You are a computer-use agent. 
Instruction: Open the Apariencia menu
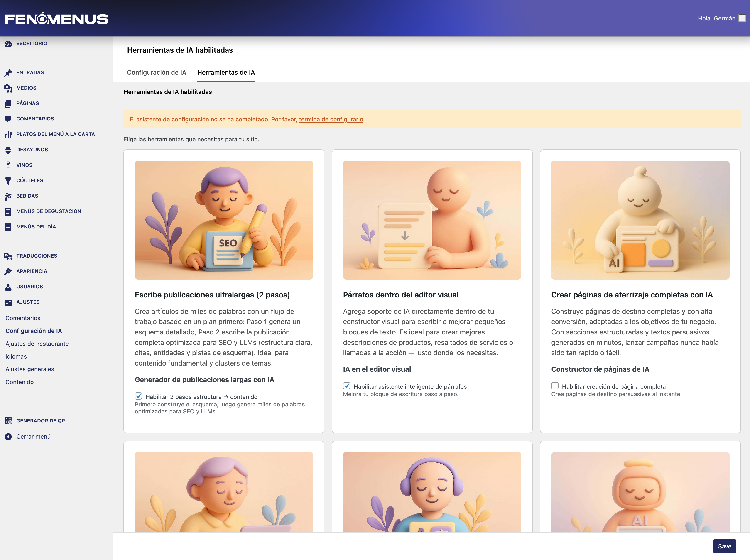tap(32, 271)
